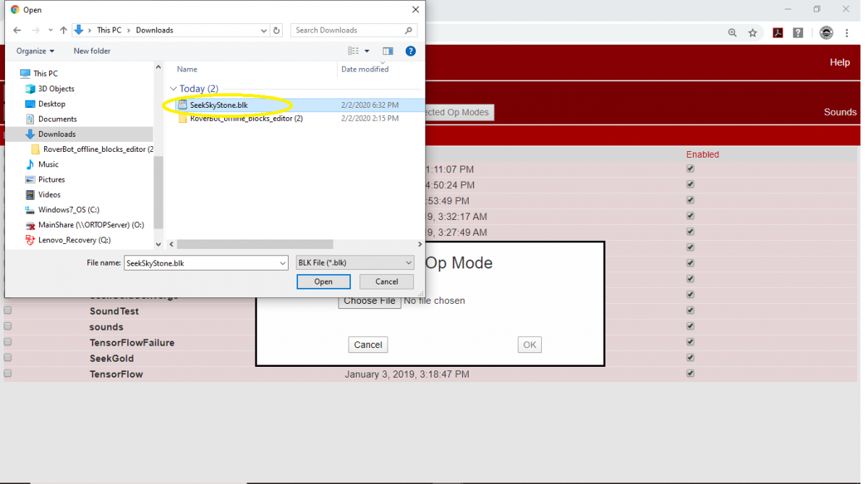The height and width of the screenshot is (484, 868).
Task: Open the BLK File (*.blk) type dropdown
Action: pyautogui.click(x=355, y=263)
